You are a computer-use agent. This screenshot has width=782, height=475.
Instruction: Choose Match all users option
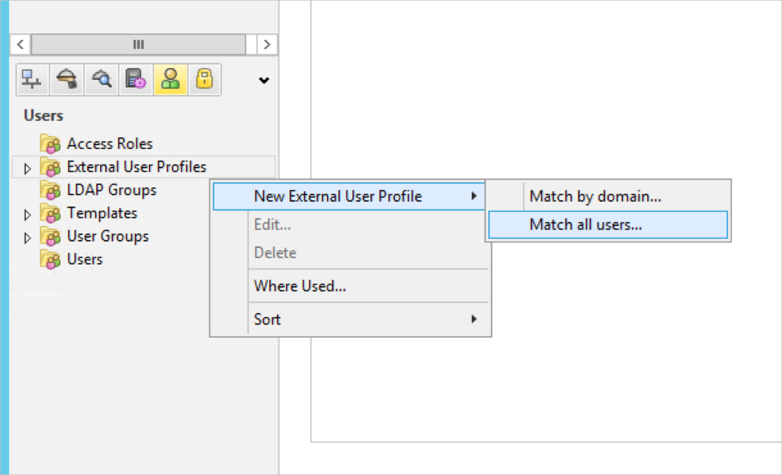coord(585,225)
